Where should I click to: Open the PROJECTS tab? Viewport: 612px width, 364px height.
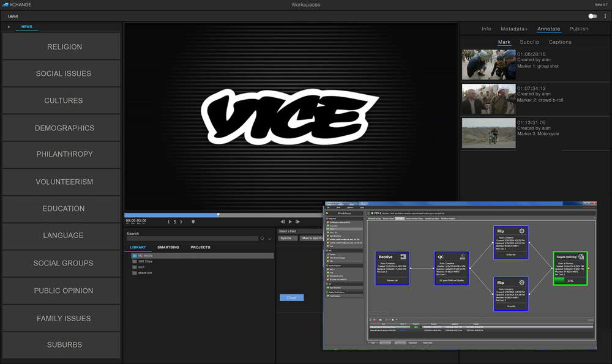(x=200, y=247)
